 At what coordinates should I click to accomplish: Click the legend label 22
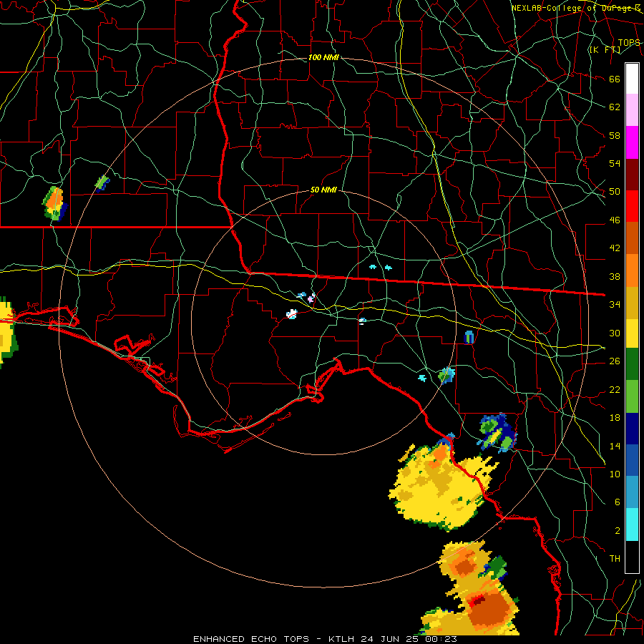[615, 389]
